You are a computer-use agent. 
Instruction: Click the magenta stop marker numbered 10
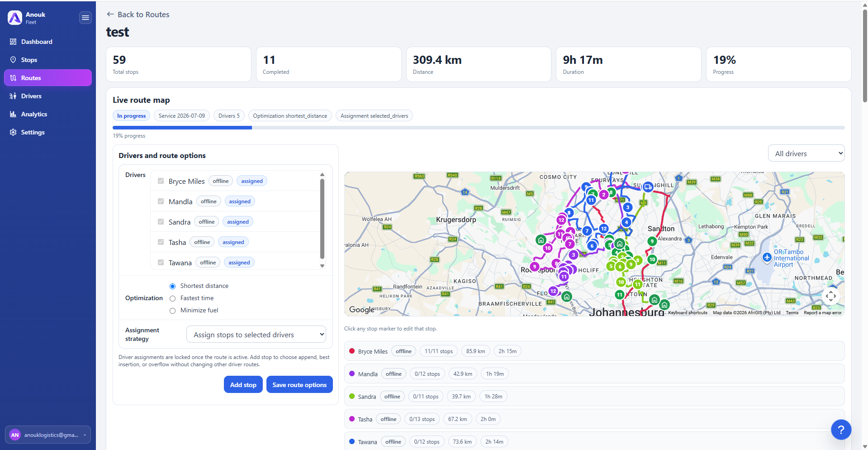click(x=548, y=248)
